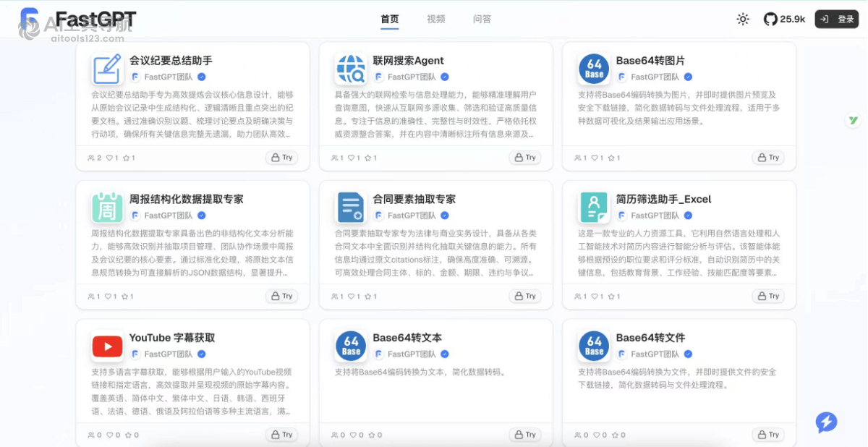Toggle the light/dark theme sun icon
The width and height of the screenshot is (868, 447).
pyautogui.click(x=743, y=20)
